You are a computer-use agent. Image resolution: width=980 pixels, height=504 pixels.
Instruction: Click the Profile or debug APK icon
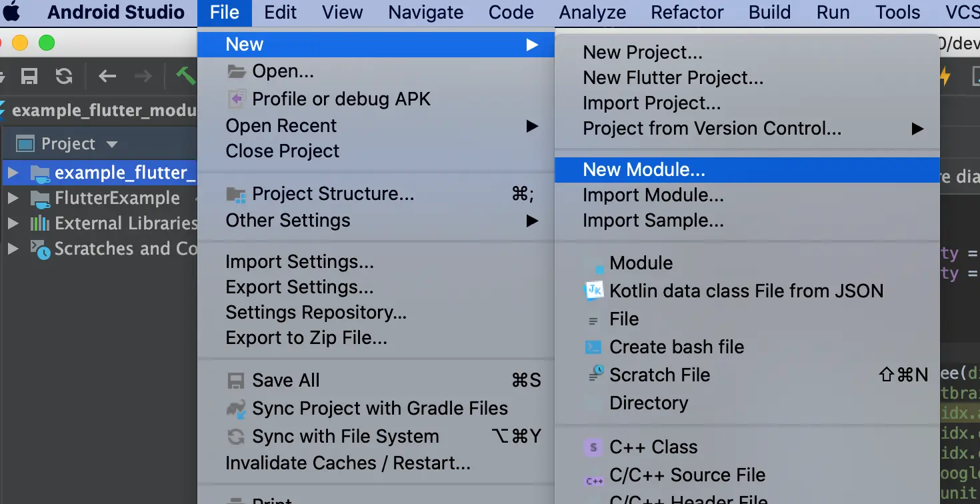237,99
